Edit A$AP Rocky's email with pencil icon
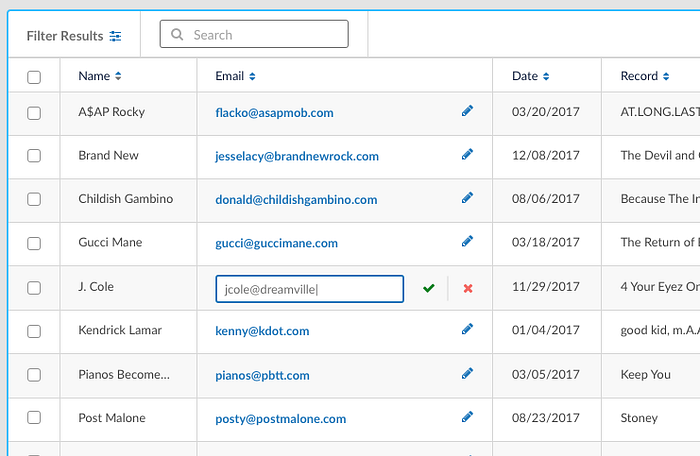700x456 pixels. 467,111
